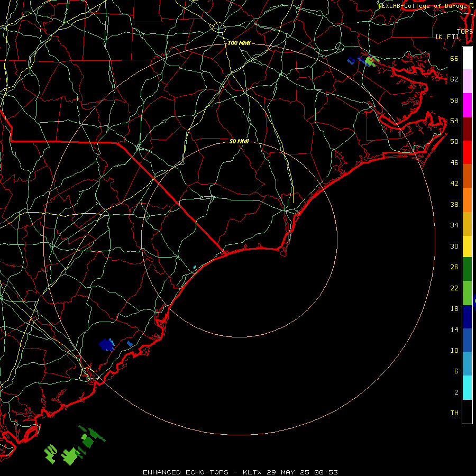The height and width of the screenshot is (476, 476).
Task: Click the "KLTX" radar site text
Action: (x=253, y=472)
